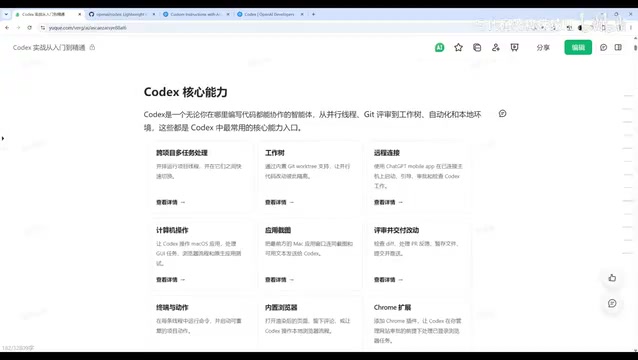Toggle the right sidebar panel icon
The image size is (638, 360).
pos(618,48)
